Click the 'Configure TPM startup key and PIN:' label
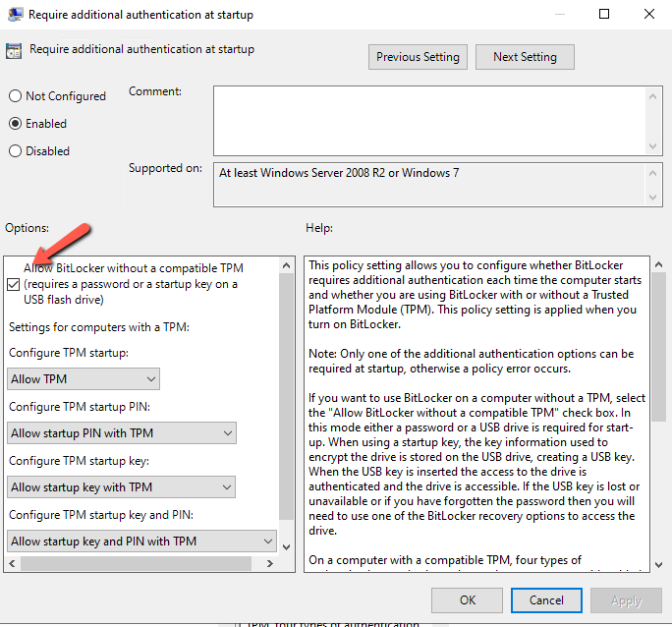Viewport: 672px width, 627px height. click(101, 515)
